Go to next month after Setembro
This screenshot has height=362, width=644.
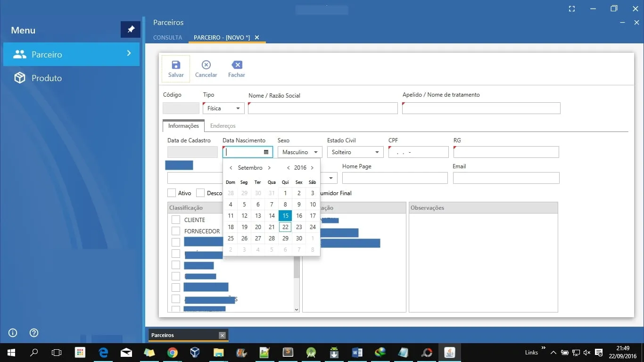pos(269,168)
